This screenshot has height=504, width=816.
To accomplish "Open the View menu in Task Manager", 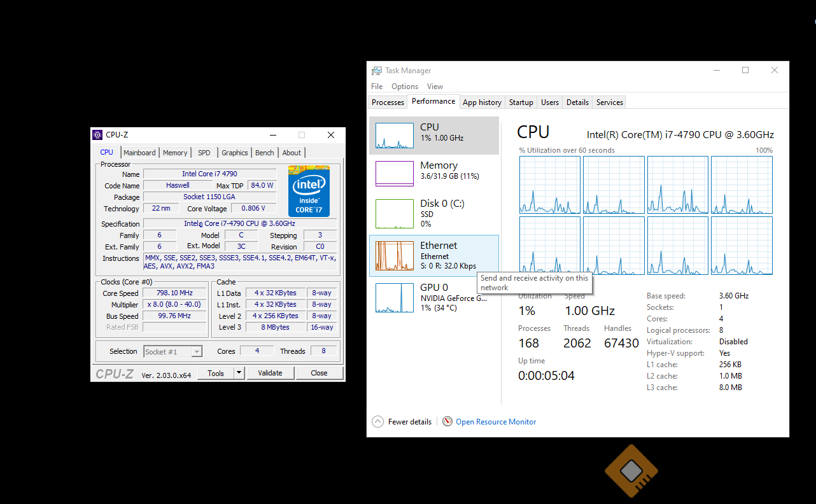I will click(x=435, y=87).
